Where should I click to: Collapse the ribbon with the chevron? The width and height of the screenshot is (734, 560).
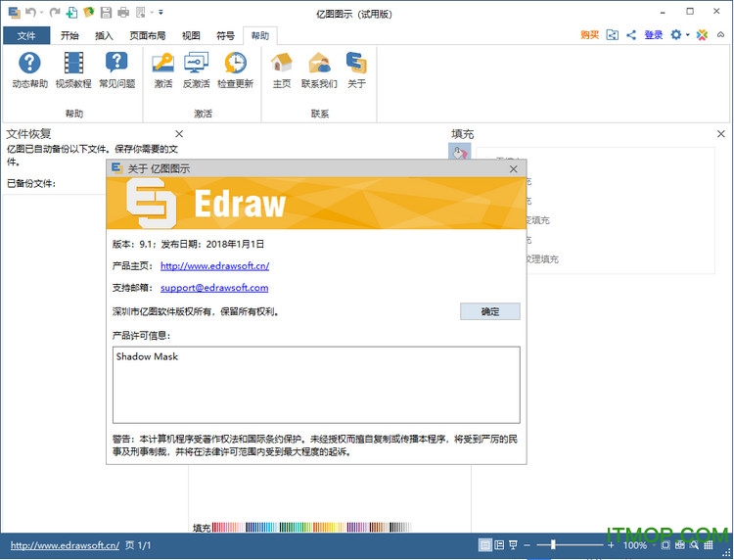(x=720, y=34)
